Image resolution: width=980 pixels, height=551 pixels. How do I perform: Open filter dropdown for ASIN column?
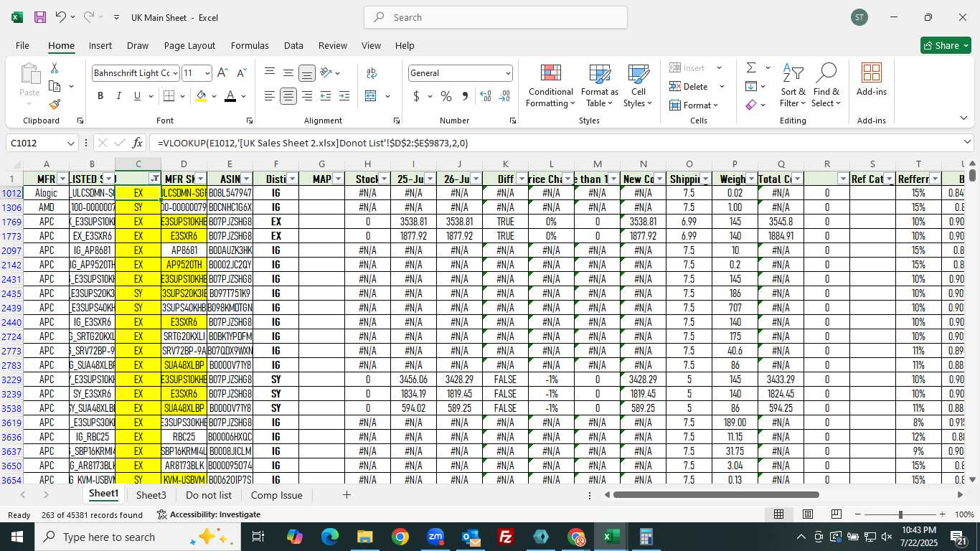(x=246, y=179)
